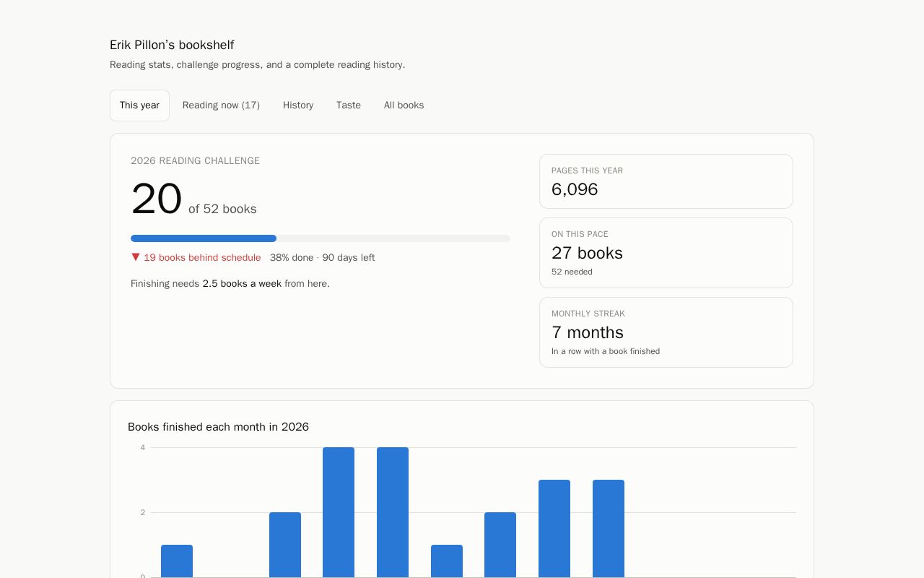The width and height of the screenshot is (924, 578).
Task: Click the reading challenge progress bar
Action: coord(321,238)
